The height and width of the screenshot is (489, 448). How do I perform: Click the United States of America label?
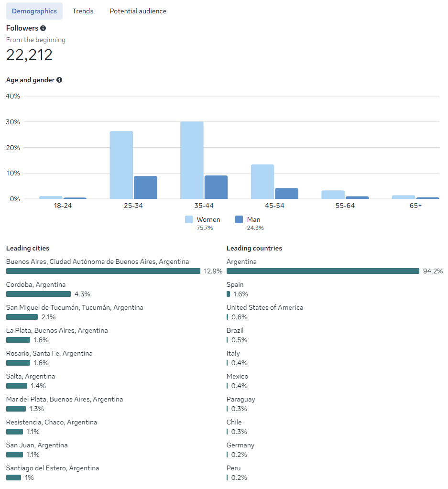click(264, 307)
